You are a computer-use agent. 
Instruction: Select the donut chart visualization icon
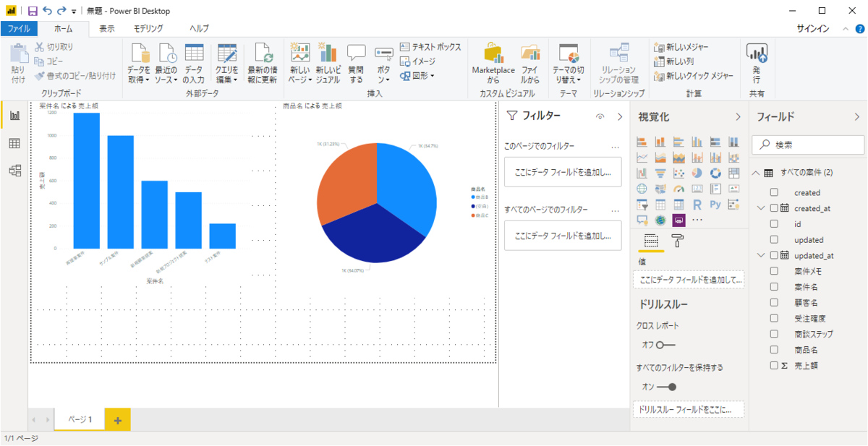point(716,173)
